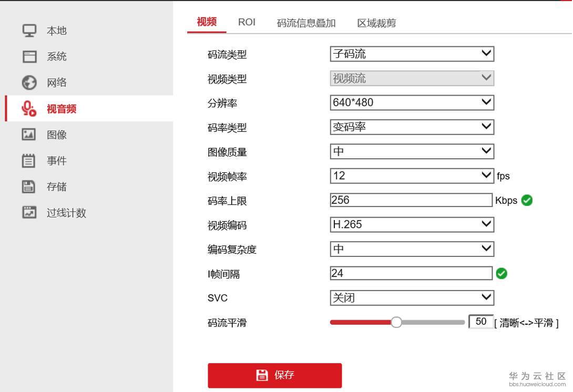573x392 pixels.
Task: Click the 码流平滑 value box showing 50
Action: point(481,322)
